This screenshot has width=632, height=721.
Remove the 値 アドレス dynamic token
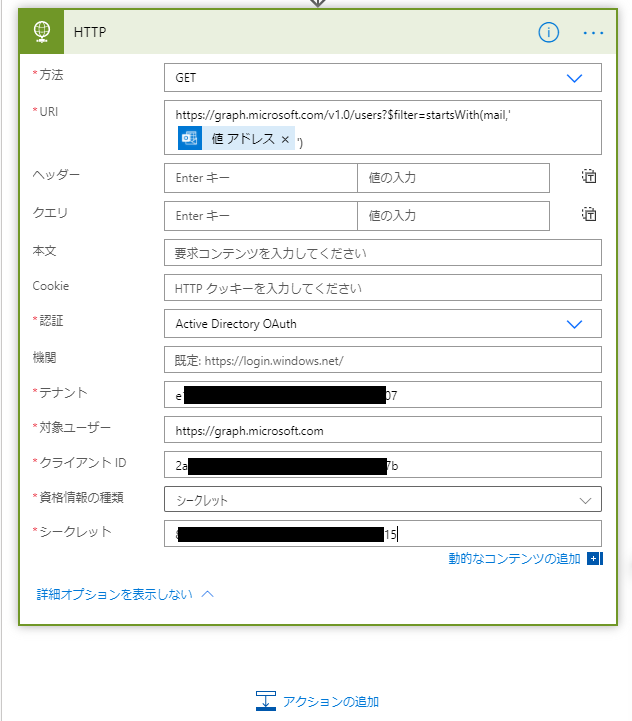[285, 139]
